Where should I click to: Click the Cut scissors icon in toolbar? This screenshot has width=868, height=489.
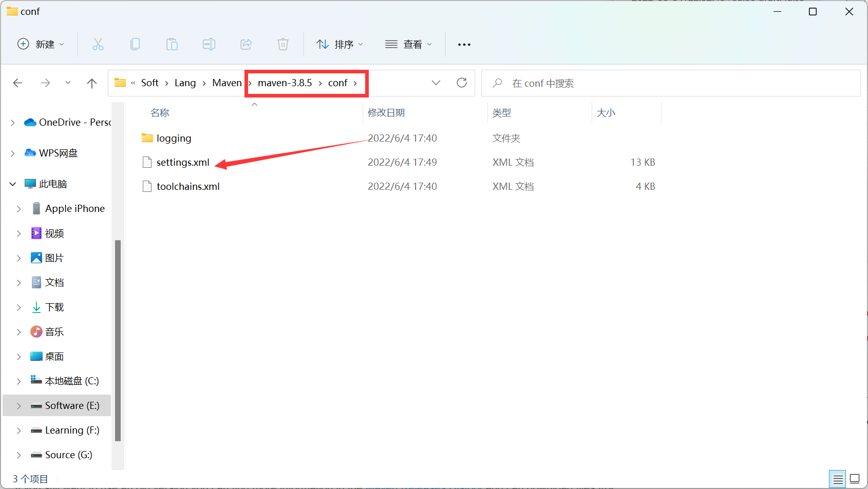pos(98,45)
